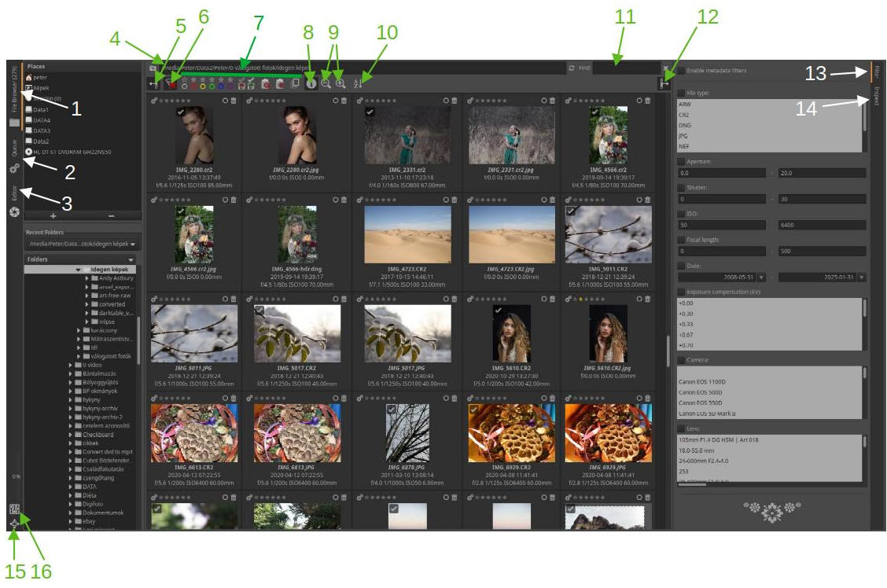Open the Editor tab
The image size is (887, 588).
13,194
